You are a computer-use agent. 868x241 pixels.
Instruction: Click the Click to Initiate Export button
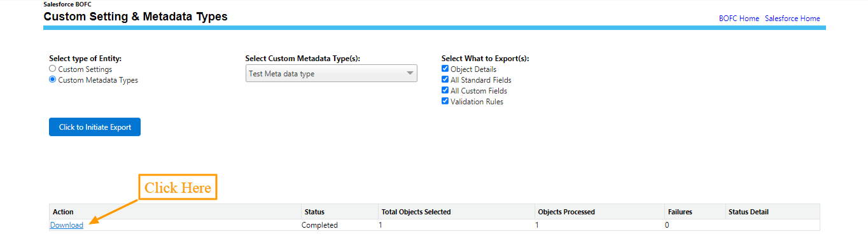(95, 127)
